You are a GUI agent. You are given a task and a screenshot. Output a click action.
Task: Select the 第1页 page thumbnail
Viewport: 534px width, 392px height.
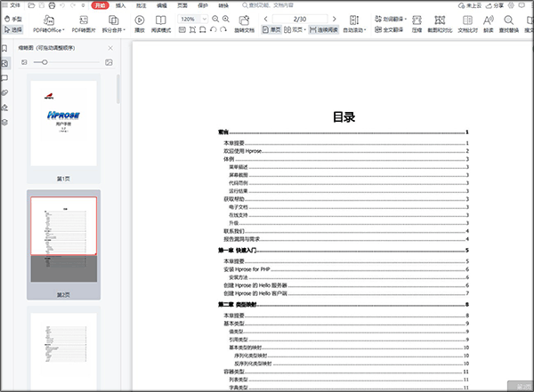point(63,123)
